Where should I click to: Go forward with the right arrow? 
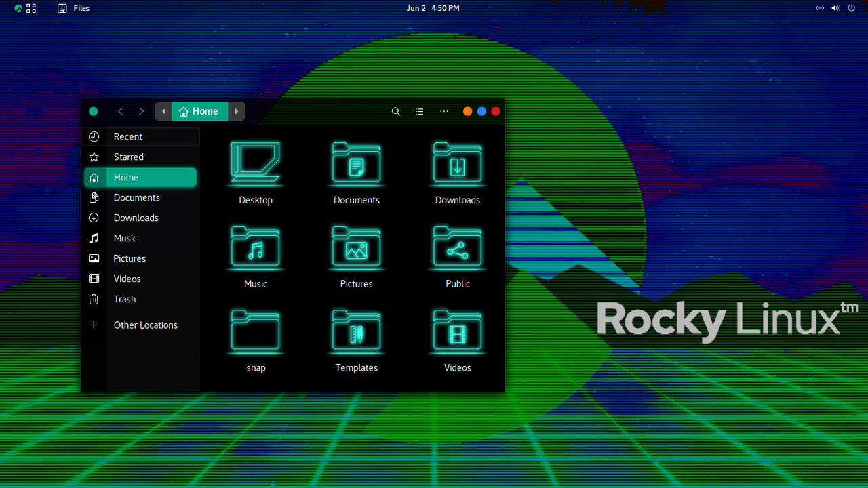point(141,111)
